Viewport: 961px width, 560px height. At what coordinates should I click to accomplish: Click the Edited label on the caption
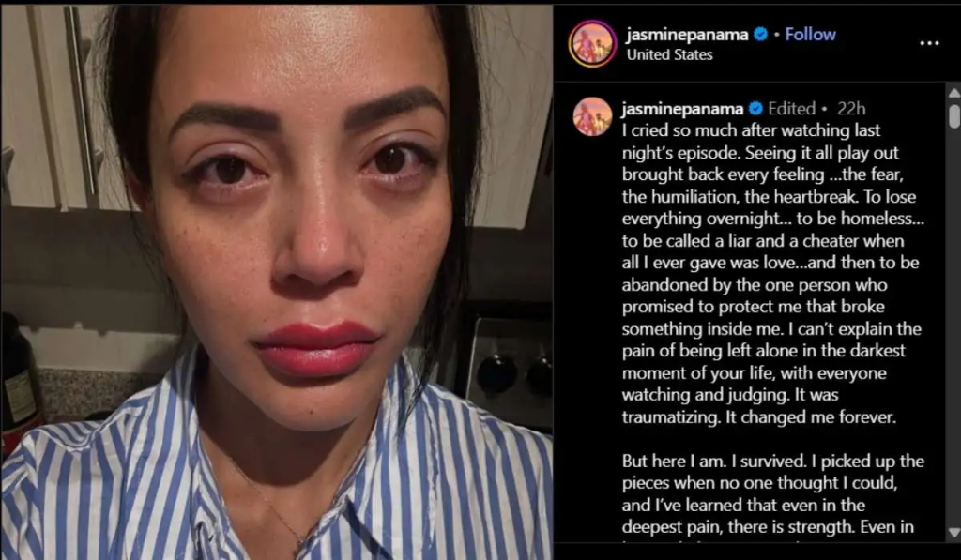point(792,109)
